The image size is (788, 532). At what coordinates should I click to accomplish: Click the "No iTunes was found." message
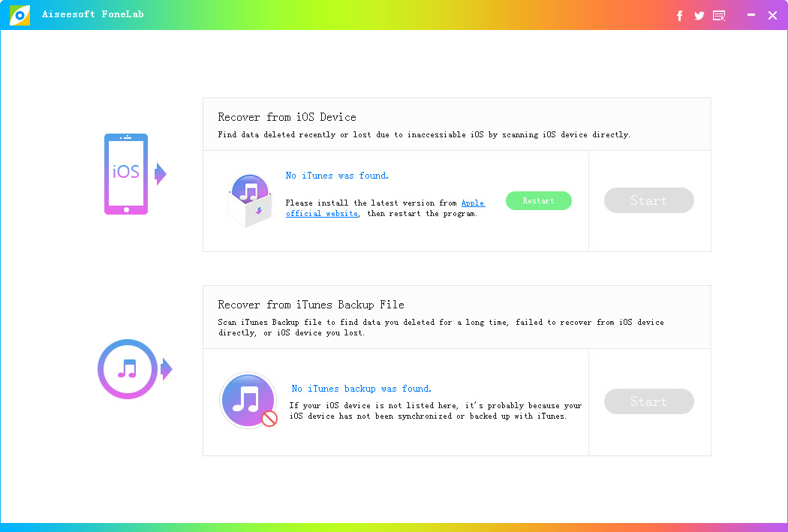point(337,176)
